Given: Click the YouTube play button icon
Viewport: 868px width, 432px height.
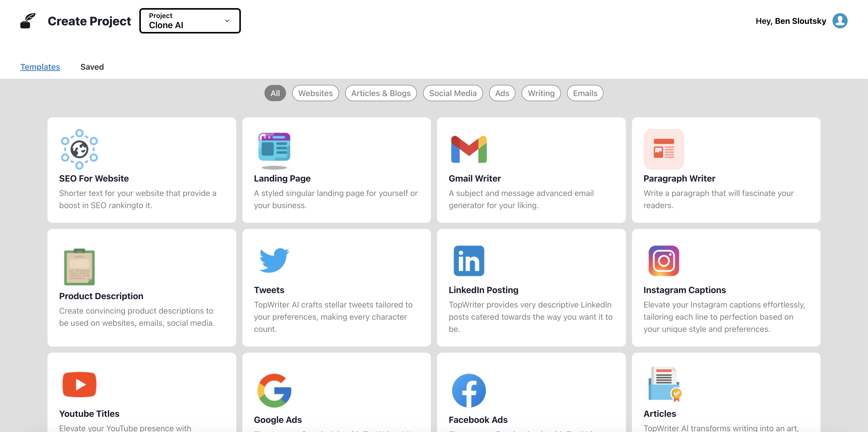Looking at the screenshot, I should [79, 384].
